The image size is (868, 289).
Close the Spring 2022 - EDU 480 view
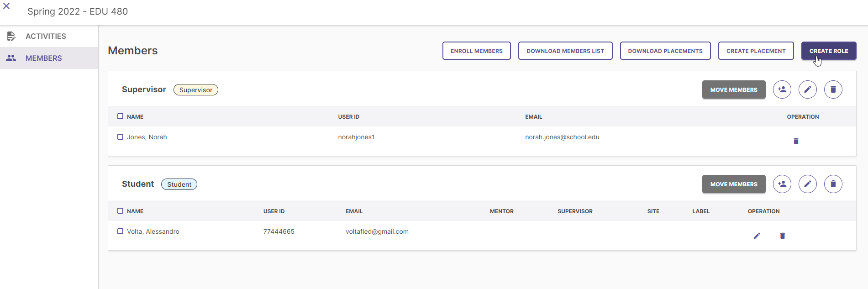coord(6,6)
